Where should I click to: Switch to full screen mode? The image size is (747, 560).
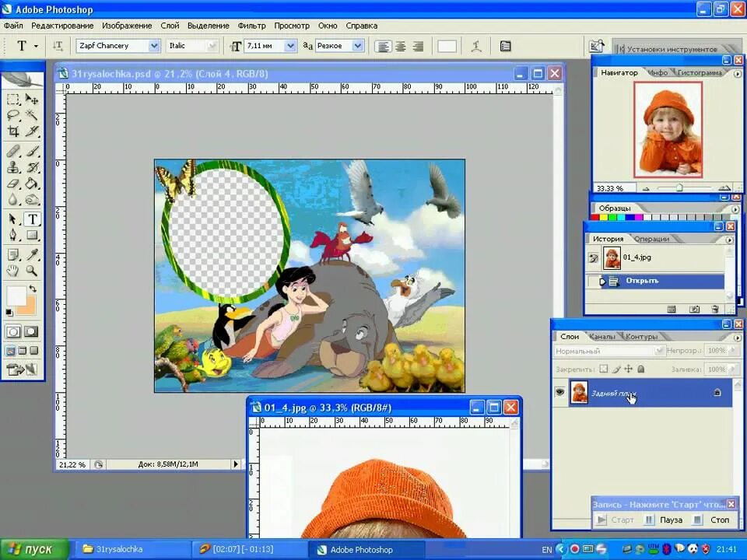point(33,351)
